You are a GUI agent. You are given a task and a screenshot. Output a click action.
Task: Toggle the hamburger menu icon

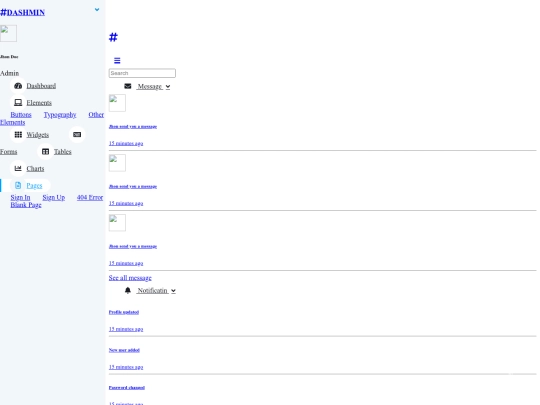coord(117,61)
